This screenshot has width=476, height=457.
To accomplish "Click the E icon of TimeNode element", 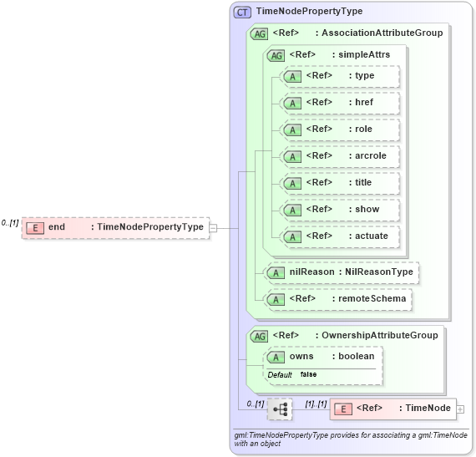I will coord(343,409).
